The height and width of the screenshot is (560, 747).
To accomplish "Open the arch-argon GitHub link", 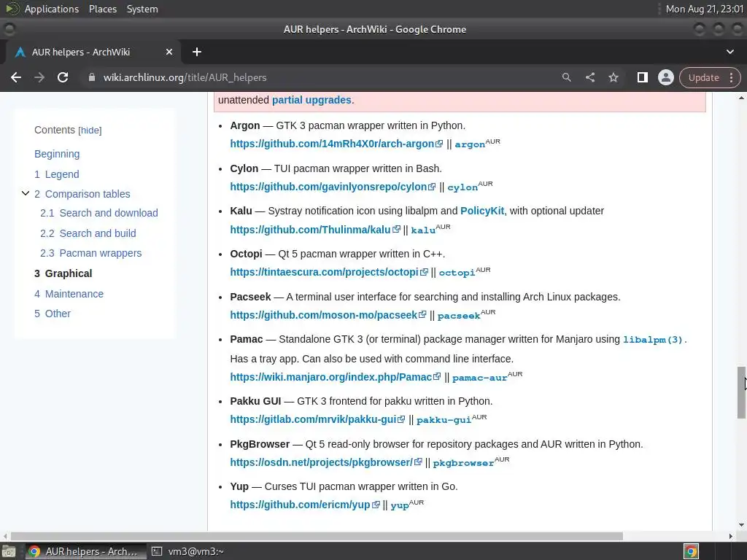I will (x=336, y=144).
